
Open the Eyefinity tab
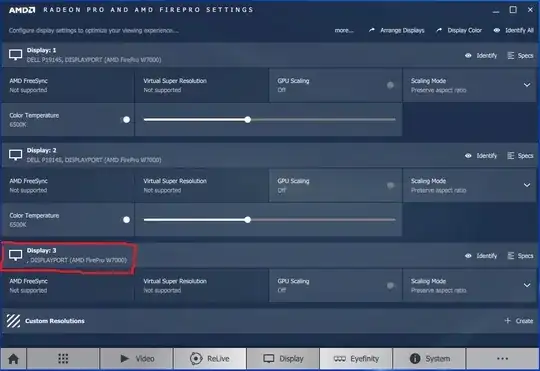pyautogui.click(x=356, y=359)
